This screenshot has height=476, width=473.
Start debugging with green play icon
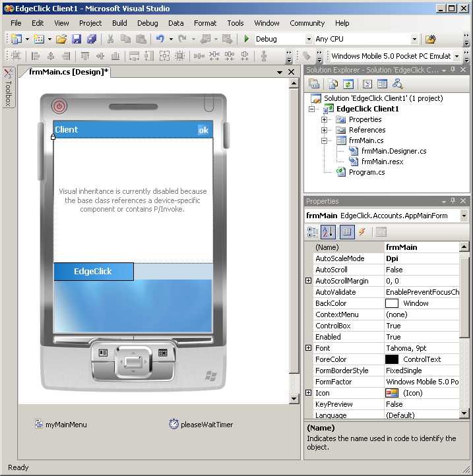247,39
